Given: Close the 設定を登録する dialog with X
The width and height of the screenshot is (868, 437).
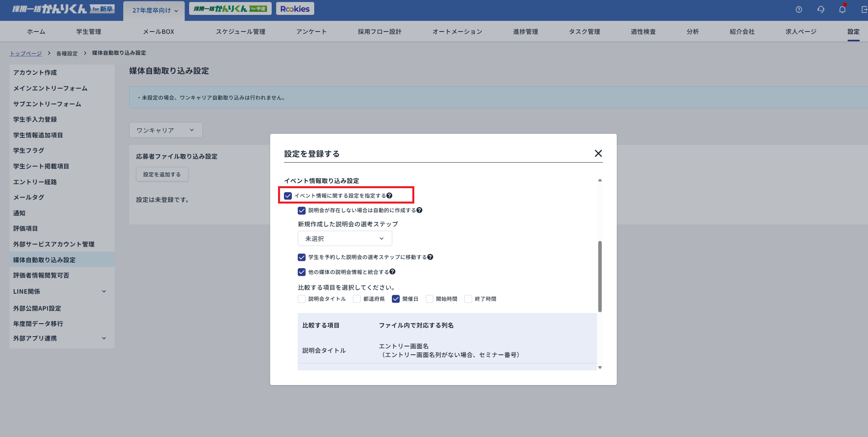Looking at the screenshot, I should pyautogui.click(x=598, y=154).
